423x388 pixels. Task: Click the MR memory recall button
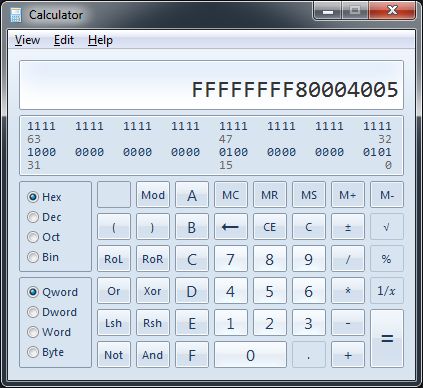(270, 195)
